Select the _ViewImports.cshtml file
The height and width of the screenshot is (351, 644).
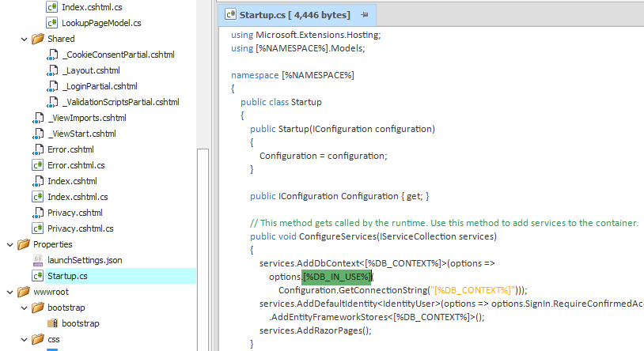tap(86, 118)
